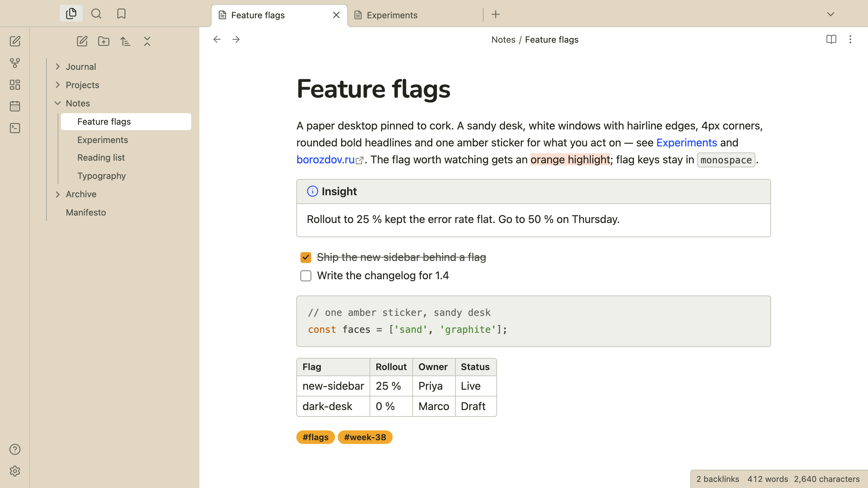Open the file explorer panel icon
This screenshot has width=868, height=488.
(71, 14)
